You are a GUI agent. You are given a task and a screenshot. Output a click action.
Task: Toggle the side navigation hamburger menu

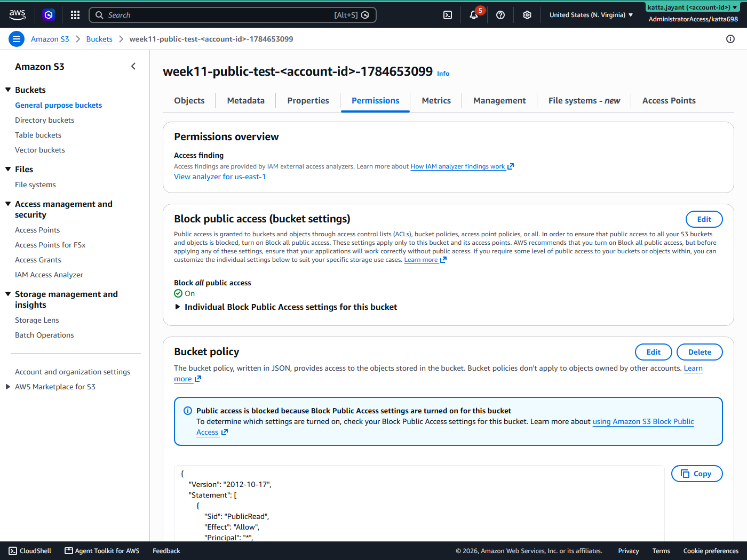tap(17, 39)
